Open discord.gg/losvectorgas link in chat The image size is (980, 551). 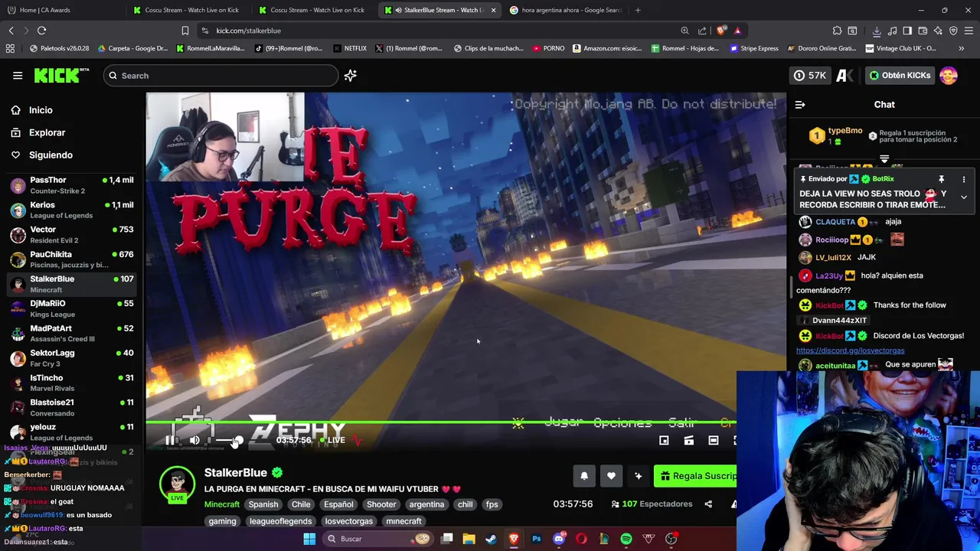pos(850,350)
